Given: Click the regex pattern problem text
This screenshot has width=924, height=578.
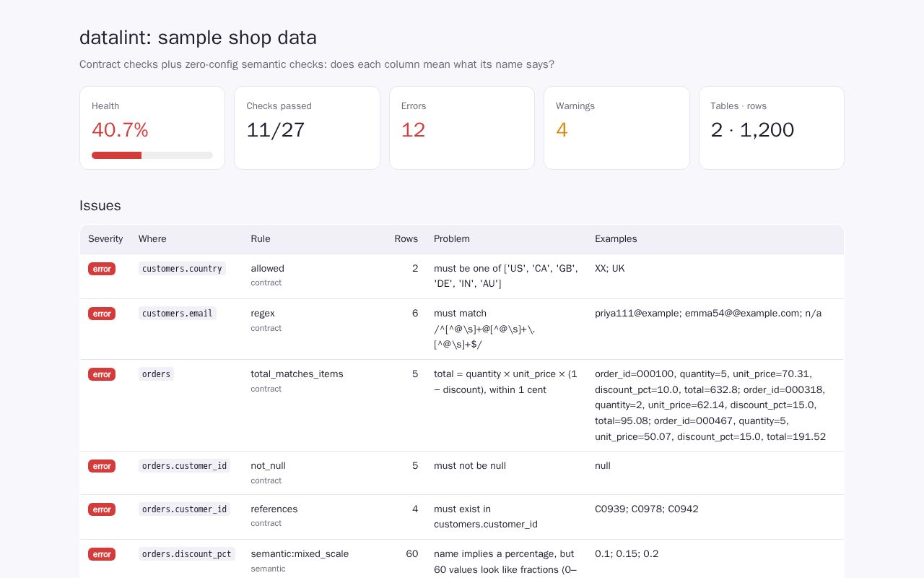Looking at the screenshot, I should [x=484, y=329].
